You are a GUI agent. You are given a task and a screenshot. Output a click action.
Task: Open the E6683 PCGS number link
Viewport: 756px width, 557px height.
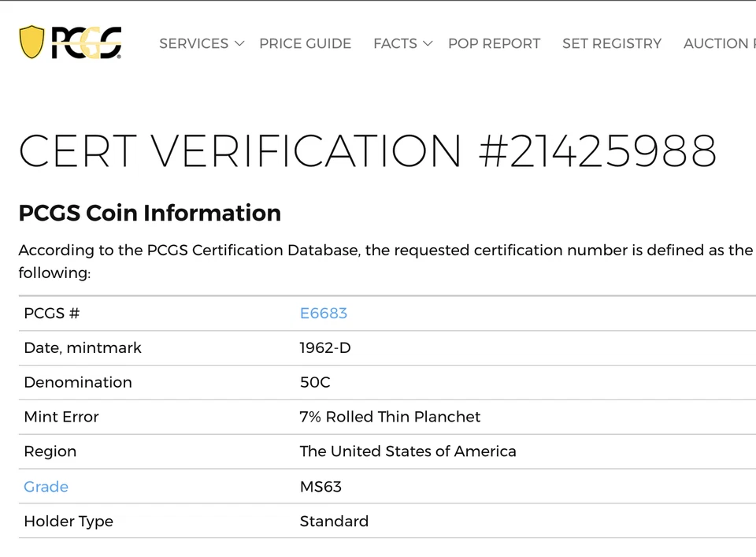pos(323,313)
